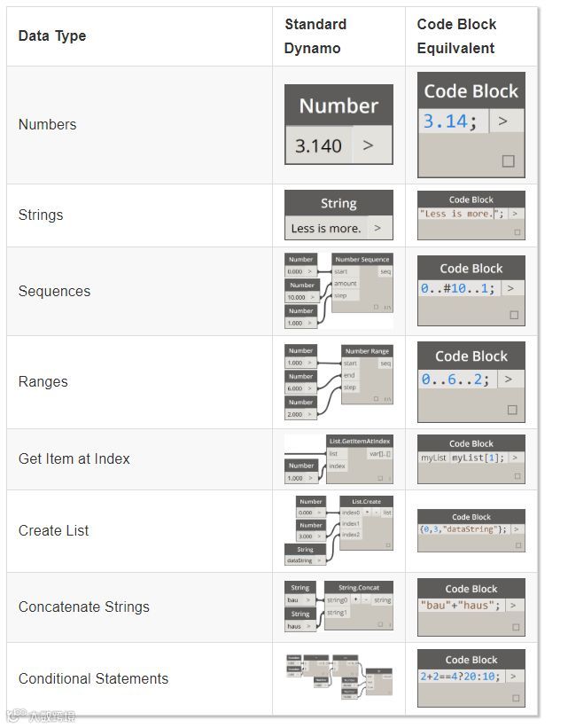Viewport: 568px width, 728px height.
Task: Click the Conditional Statements row label
Action: [x=93, y=678]
